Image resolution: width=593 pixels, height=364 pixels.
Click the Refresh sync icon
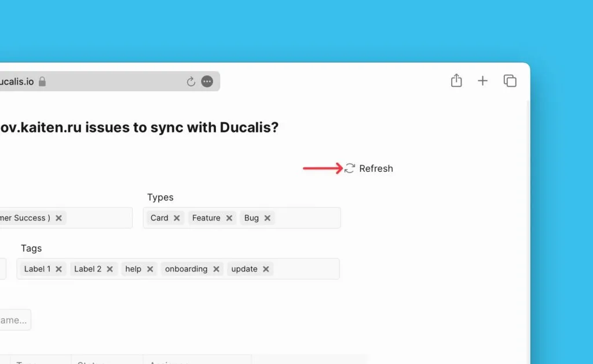click(x=350, y=168)
